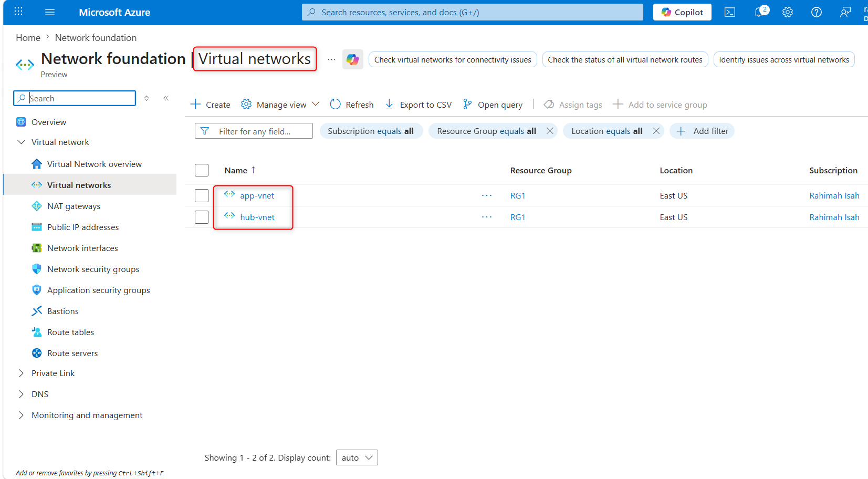Open Overview in the sidebar

click(49, 122)
